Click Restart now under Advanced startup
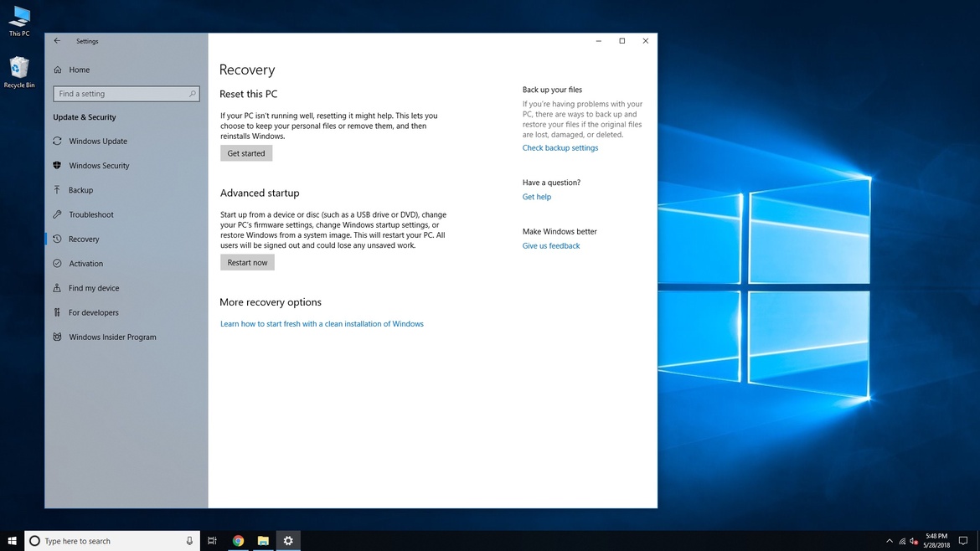The height and width of the screenshot is (551, 980). pyautogui.click(x=247, y=262)
